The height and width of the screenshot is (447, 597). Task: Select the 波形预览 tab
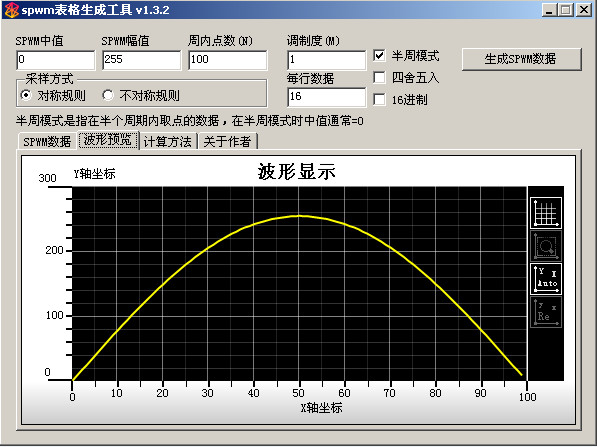click(x=108, y=140)
